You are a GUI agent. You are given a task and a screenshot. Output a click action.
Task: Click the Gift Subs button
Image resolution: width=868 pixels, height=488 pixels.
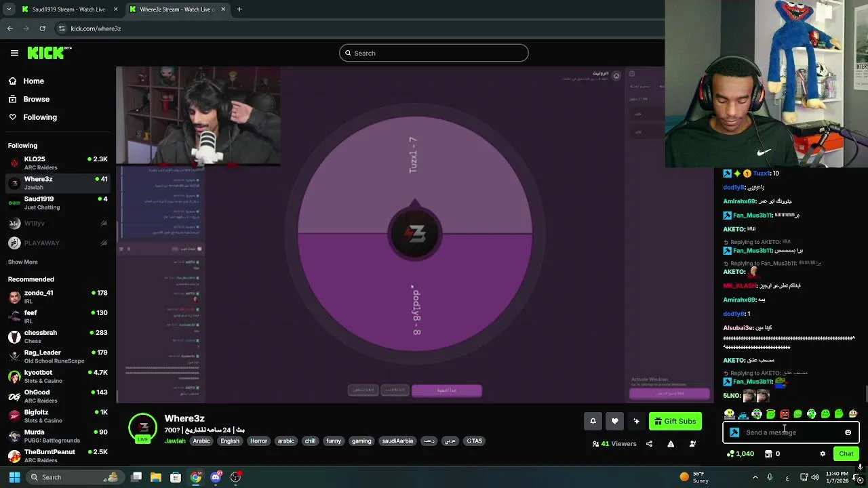coord(675,421)
